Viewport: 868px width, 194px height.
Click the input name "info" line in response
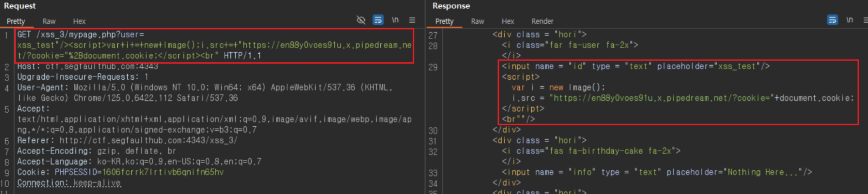[657, 172]
